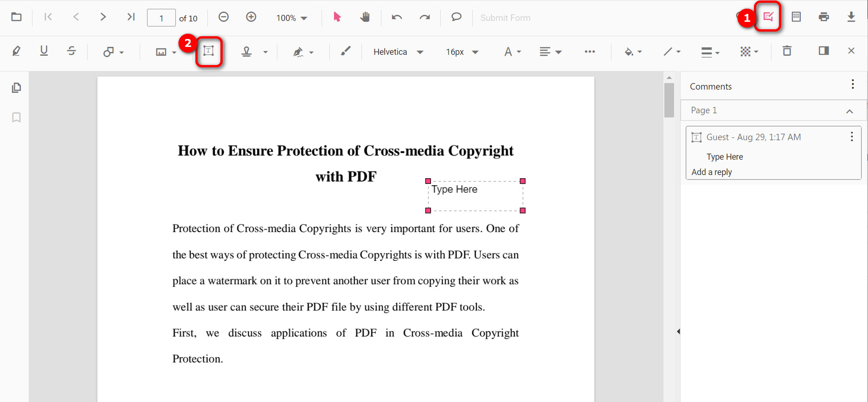Image resolution: width=868 pixels, height=402 pixels.
Task: Select the Free Text annotation tool
Action: tap(209, 51)
